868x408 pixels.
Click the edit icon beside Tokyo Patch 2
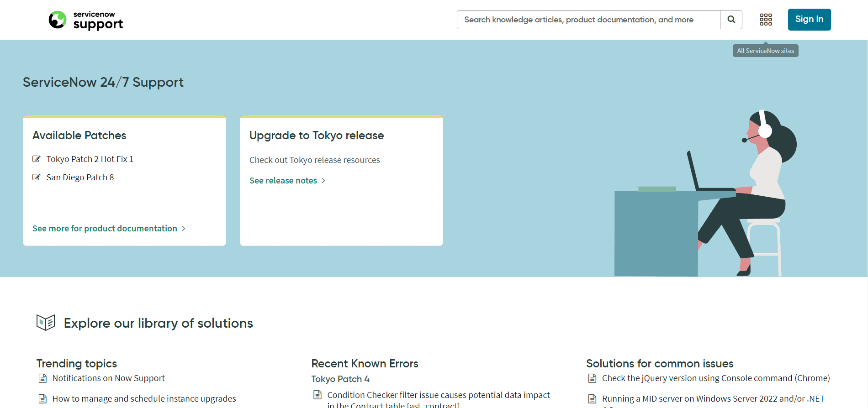[37, 159]
